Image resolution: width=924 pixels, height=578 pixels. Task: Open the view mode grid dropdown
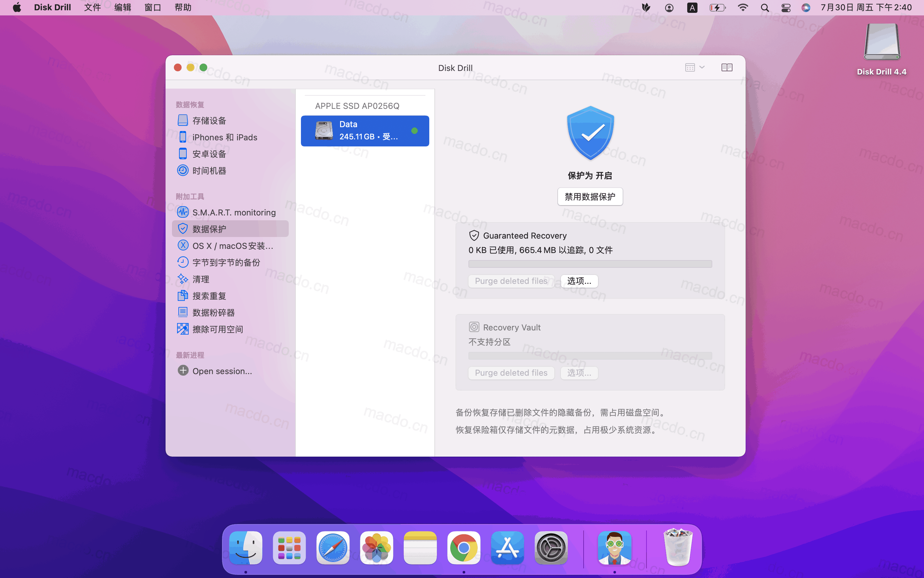coord(695,68)
